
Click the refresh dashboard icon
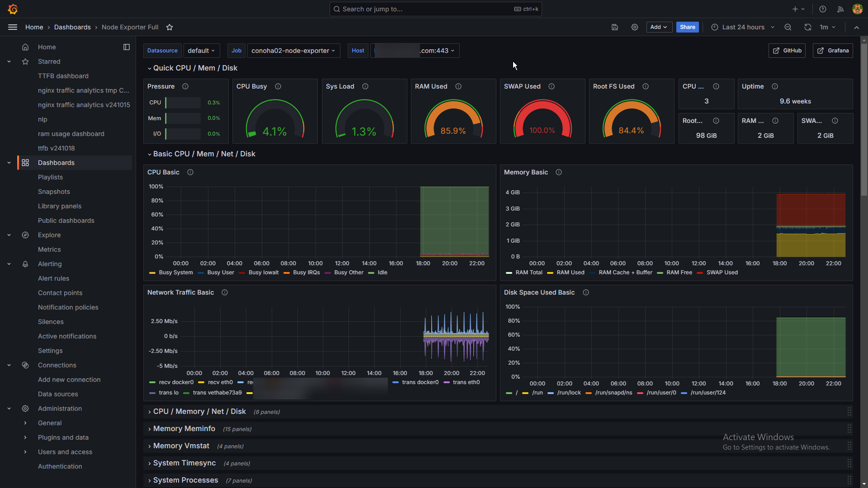pos(807,27)
